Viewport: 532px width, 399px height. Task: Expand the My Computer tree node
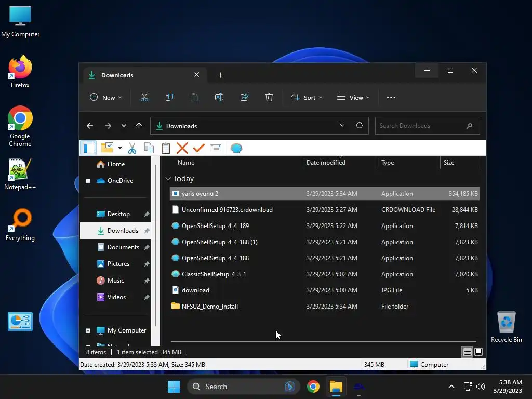88,330
